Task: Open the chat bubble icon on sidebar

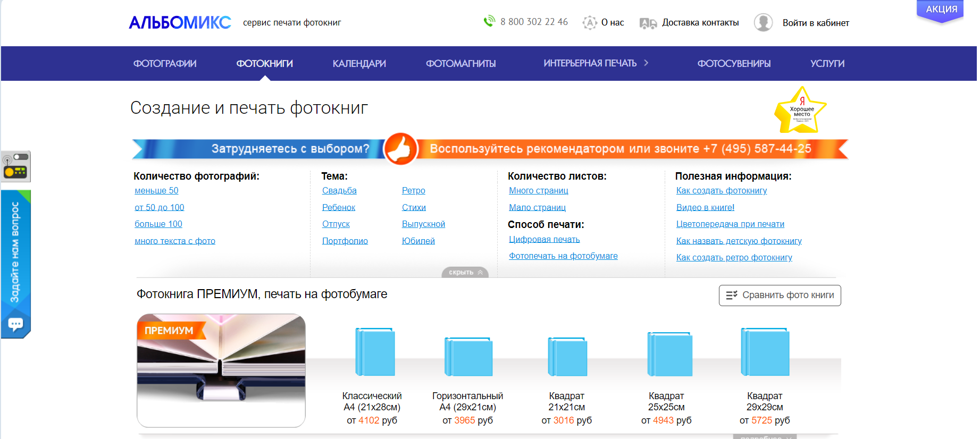Action: point(15,324)
